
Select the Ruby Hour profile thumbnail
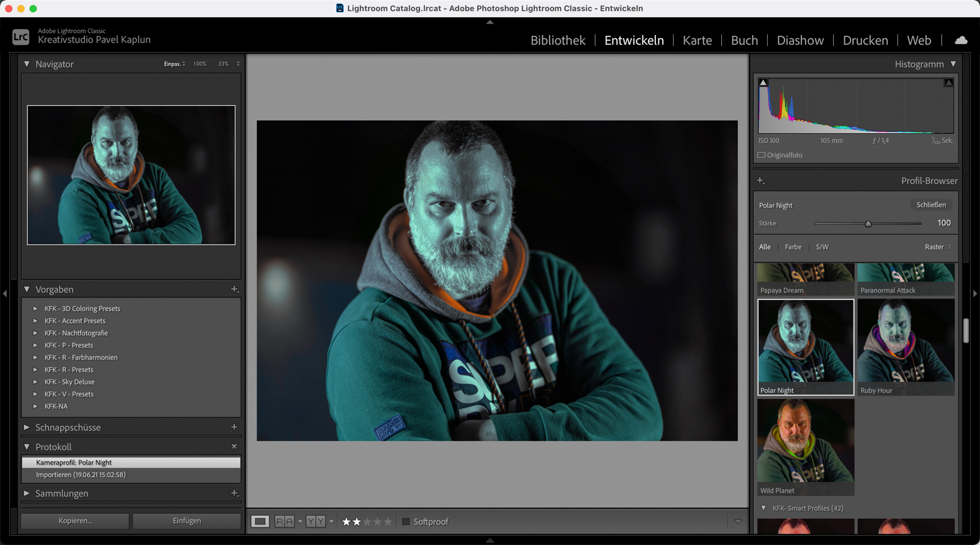906,347
